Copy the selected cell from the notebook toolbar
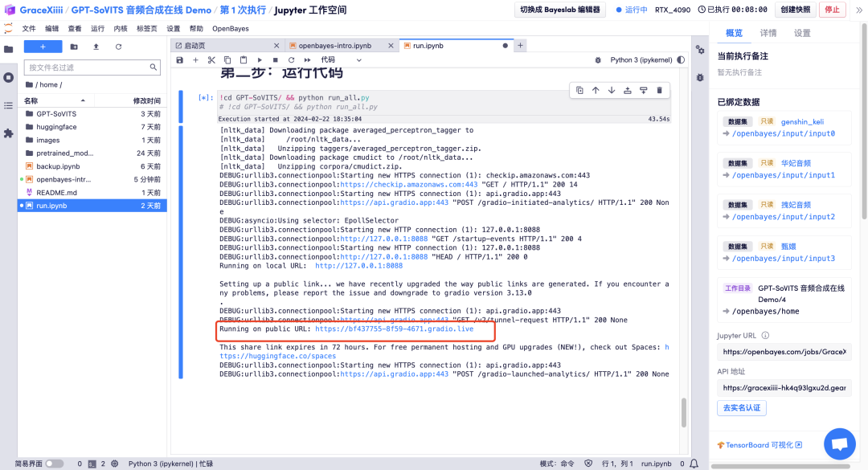The image size is (868, 470). pyautogui.click(x=227, y=59)
